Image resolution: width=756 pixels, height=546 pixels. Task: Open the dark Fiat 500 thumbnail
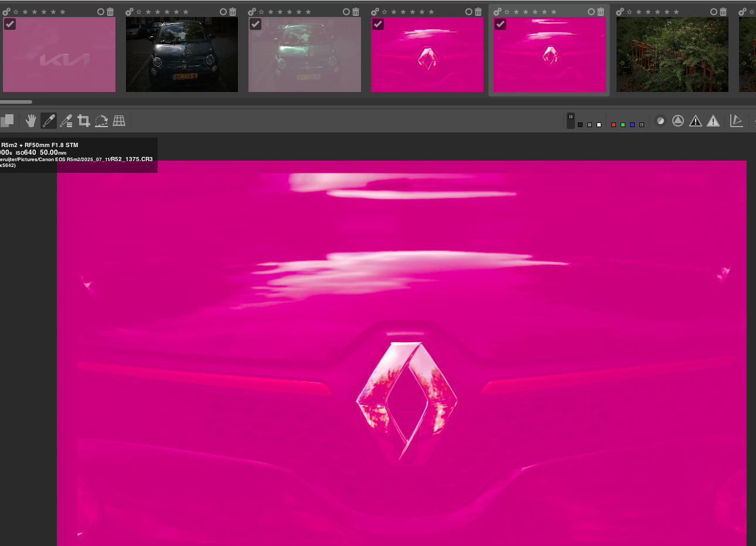pos(182,54)
